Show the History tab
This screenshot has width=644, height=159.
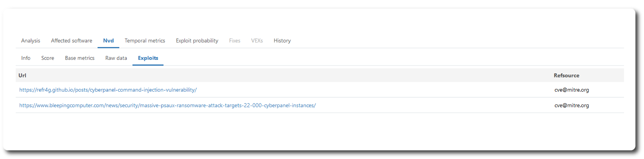click(282, 41)
